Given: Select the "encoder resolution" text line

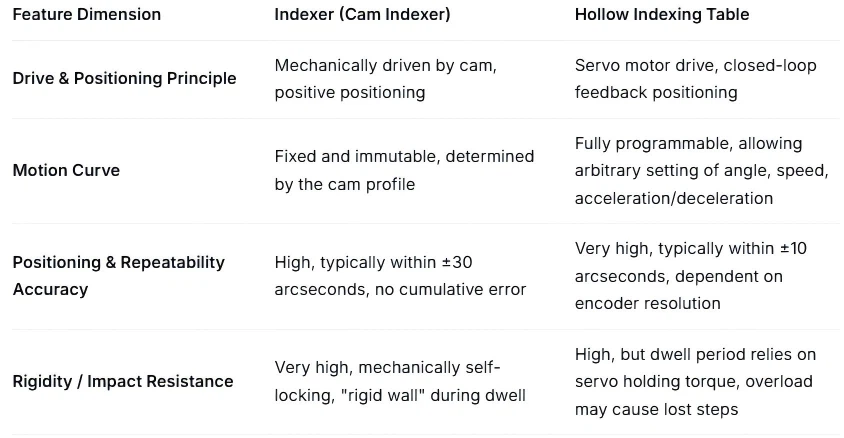Looking at the screenshot, I should coord(647,303).
